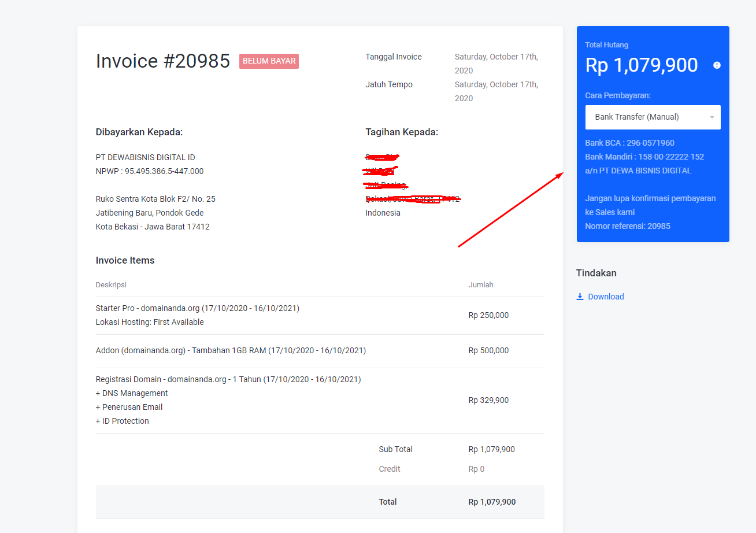Click the Nomor referensi 20985 text

[627, 226]
